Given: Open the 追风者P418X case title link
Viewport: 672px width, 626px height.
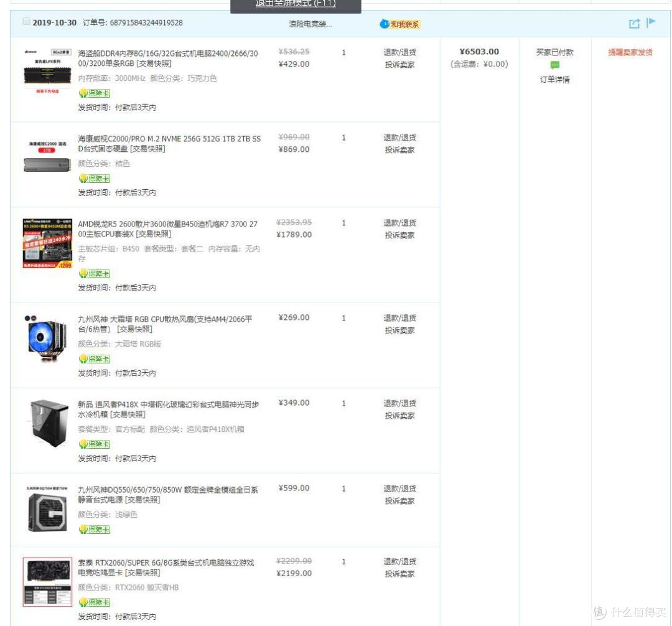Looking at the screenshot, I should coord(169,409).
